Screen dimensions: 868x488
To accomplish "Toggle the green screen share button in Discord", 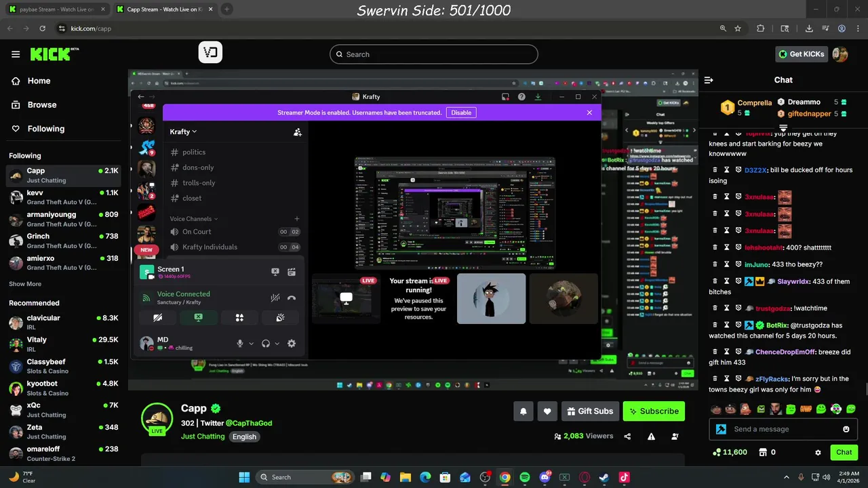I will [x=199, y=317].
